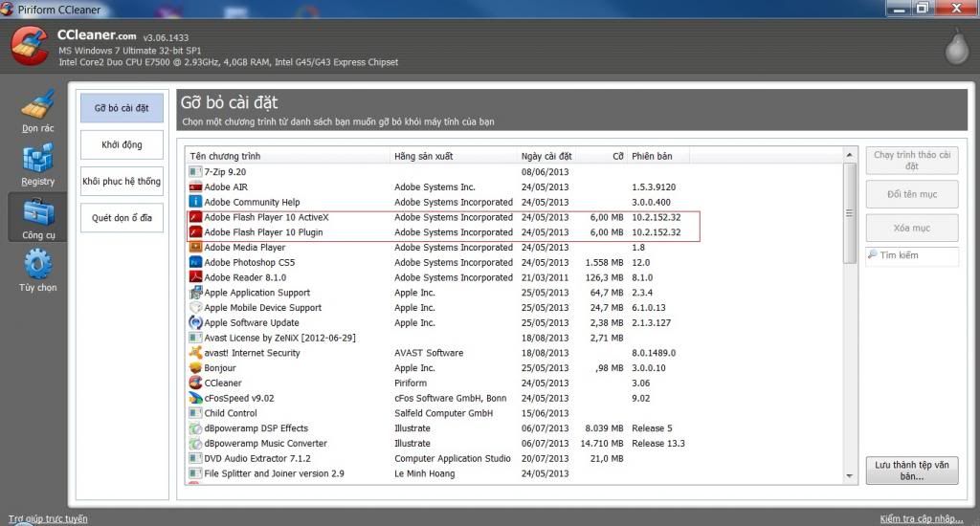Click the cFos Software GmbH, Bonn cell
The width and height of the screenshot is (980, 526).
coord(451,398)
